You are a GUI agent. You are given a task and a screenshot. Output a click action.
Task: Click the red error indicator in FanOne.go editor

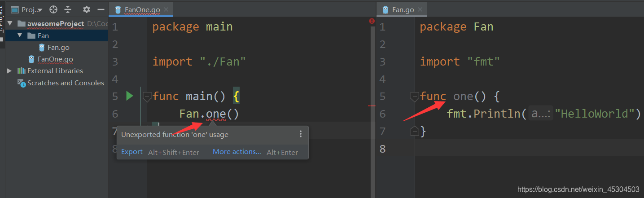(372, 21)
